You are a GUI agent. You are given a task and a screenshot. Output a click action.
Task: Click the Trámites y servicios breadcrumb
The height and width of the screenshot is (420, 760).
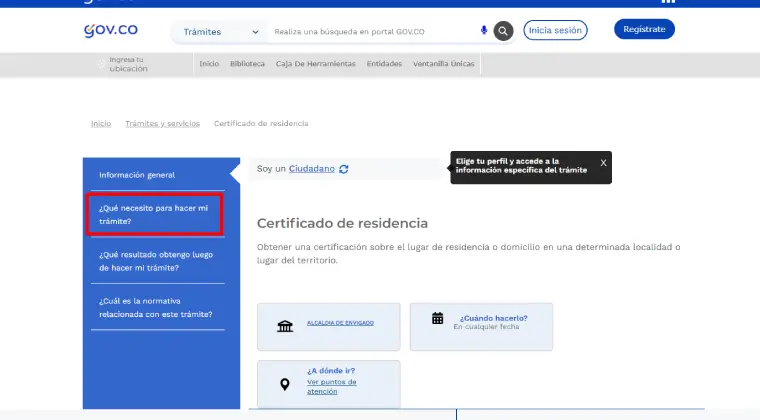pyautogui.click(x=162, y=124)
